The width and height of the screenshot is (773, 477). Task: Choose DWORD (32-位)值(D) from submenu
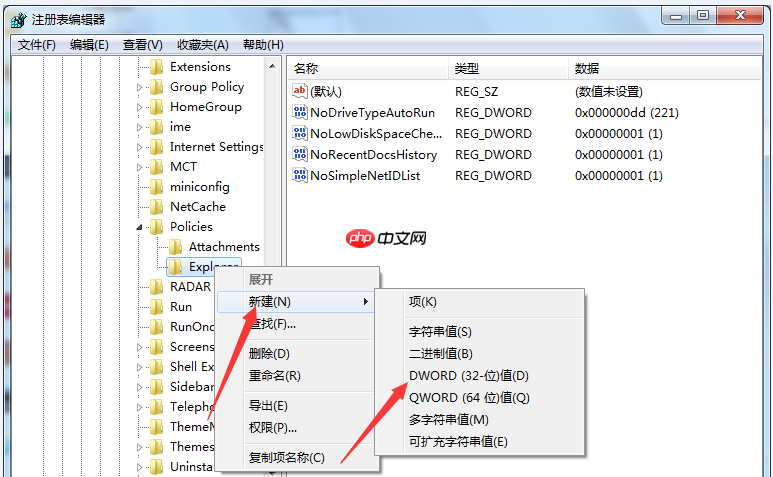[x=468, y=376]
